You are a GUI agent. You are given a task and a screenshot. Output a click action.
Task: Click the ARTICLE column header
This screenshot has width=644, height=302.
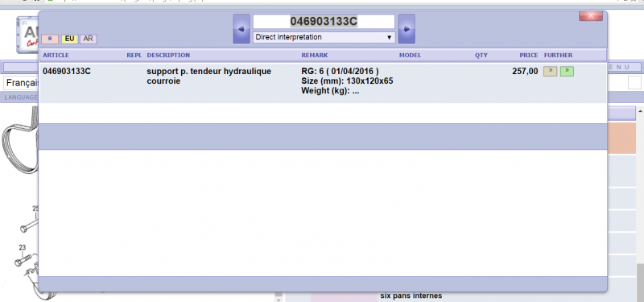click(x=56, y=55)
